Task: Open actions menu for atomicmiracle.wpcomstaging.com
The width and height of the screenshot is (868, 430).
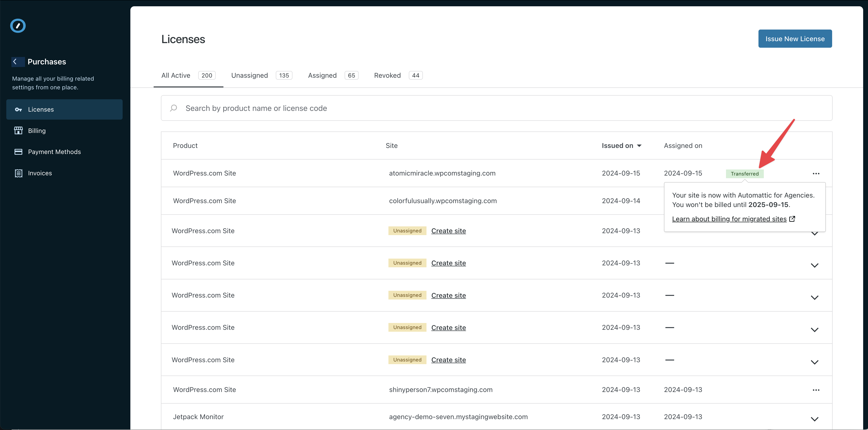Action: tap(816, 173)
